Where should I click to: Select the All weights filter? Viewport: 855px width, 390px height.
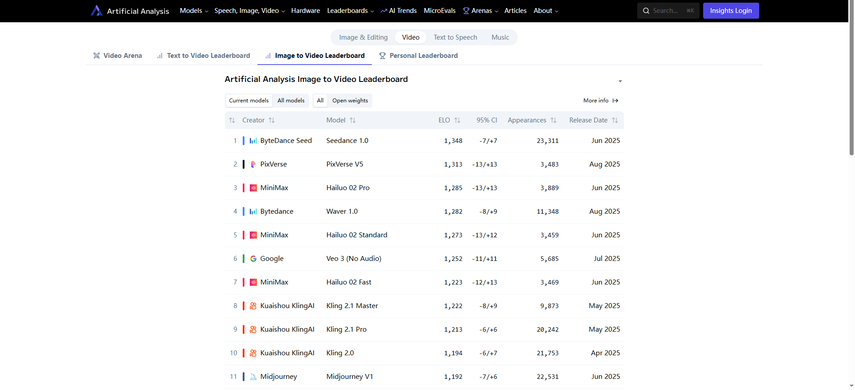[320, 100]
